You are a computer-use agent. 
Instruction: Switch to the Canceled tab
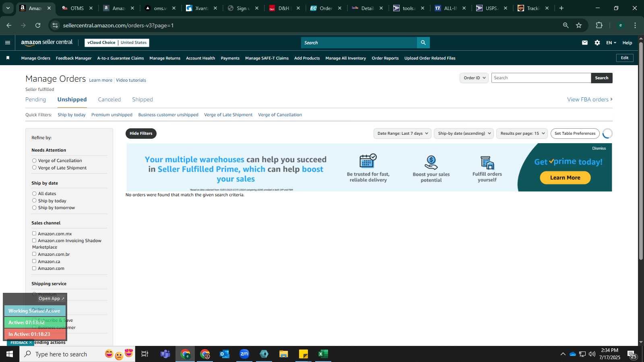(109, 99)
